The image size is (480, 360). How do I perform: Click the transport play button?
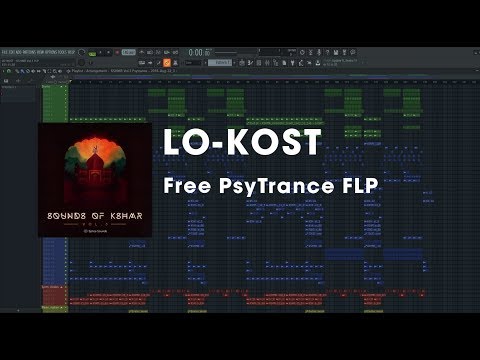point(100,52)
